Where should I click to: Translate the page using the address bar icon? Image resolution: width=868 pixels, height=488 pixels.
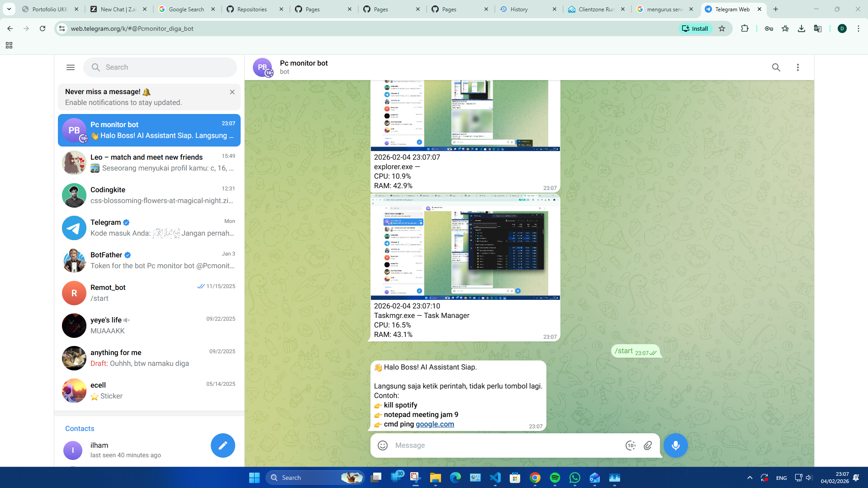(818, 28)
